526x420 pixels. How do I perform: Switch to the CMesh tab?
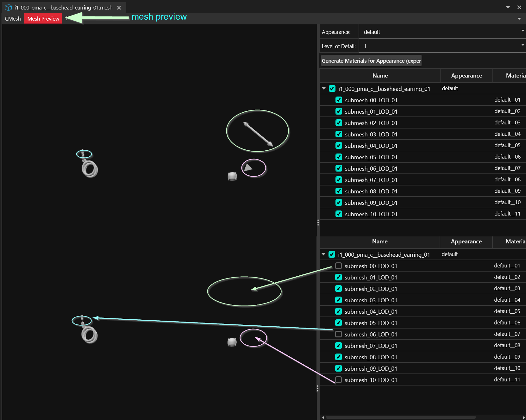(13, 19)
